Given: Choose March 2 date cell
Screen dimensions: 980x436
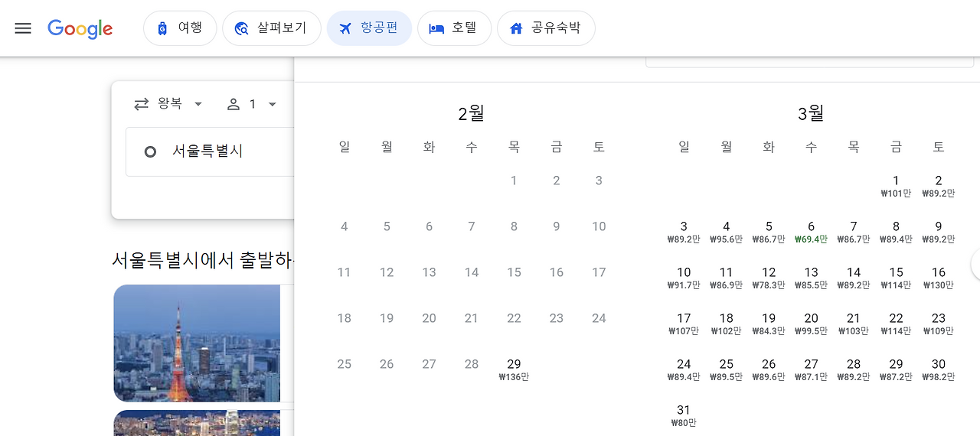Looking at the screenshot, I should click(x=939, y=186).
